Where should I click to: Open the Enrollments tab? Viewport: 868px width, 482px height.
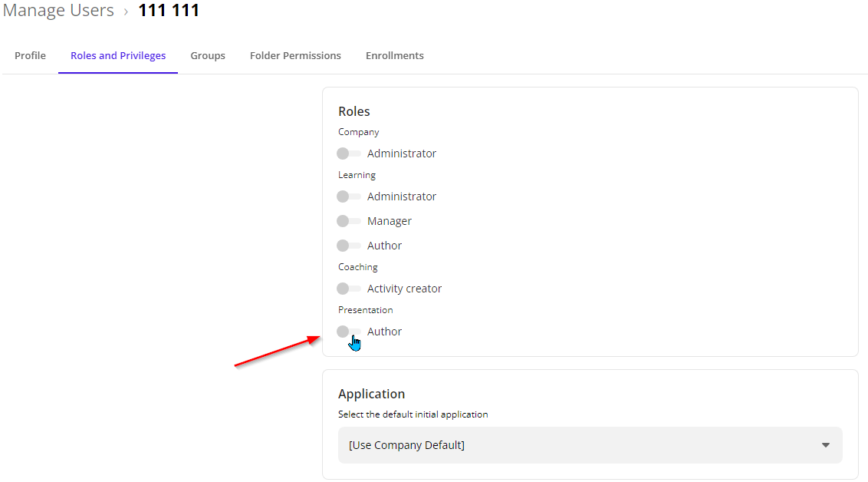pyautogui.click(x=395, y=55)
